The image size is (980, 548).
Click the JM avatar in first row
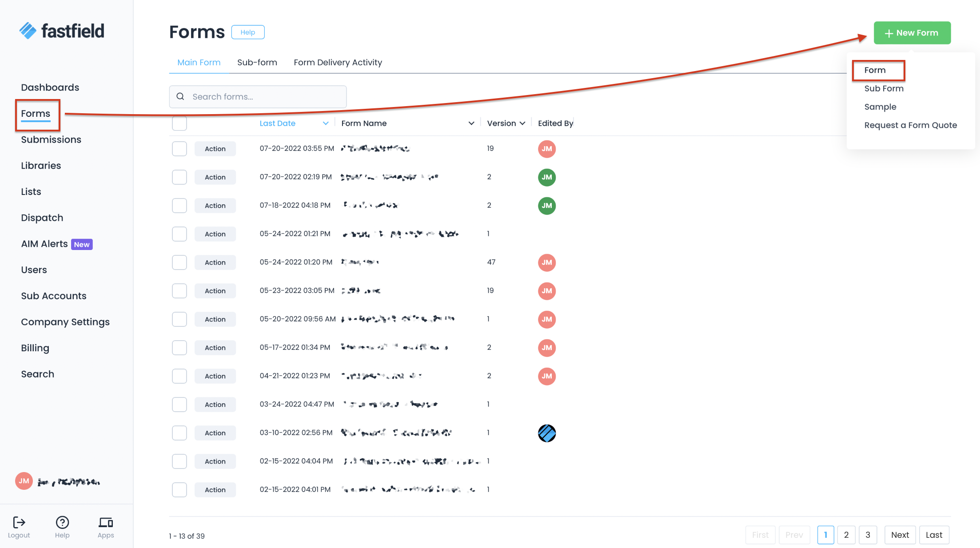546,149
